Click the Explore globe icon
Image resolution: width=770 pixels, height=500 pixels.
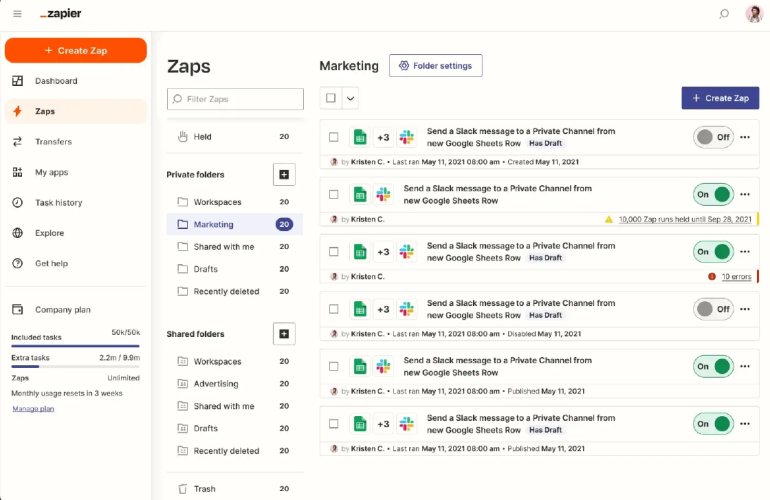click(x=18, y=233)
